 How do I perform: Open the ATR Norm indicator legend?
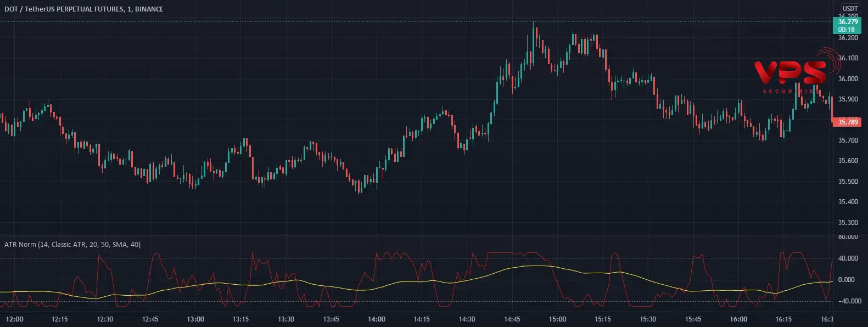pyautogui.click(x=72, y=244)
